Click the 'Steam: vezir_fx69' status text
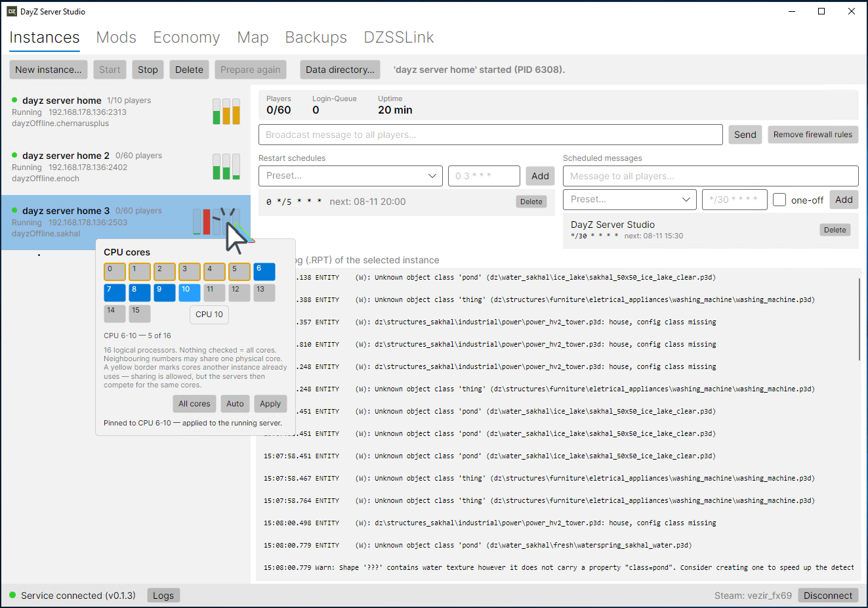This screenshot has height=608, width=868. [753, 596]
